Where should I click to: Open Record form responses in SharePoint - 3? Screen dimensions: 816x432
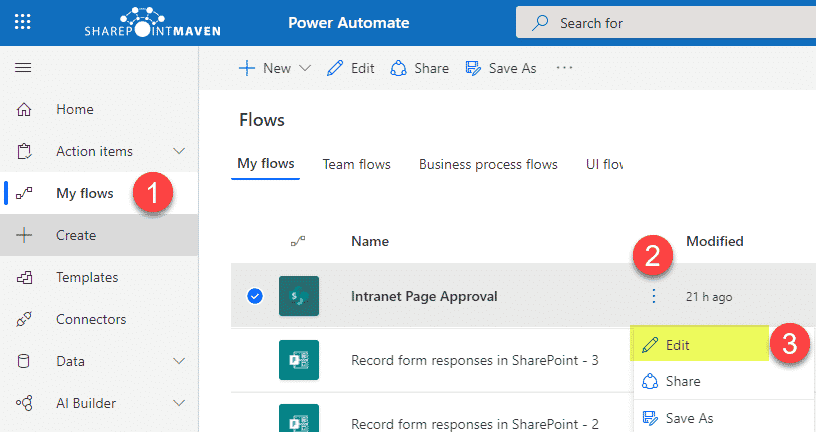475,360
